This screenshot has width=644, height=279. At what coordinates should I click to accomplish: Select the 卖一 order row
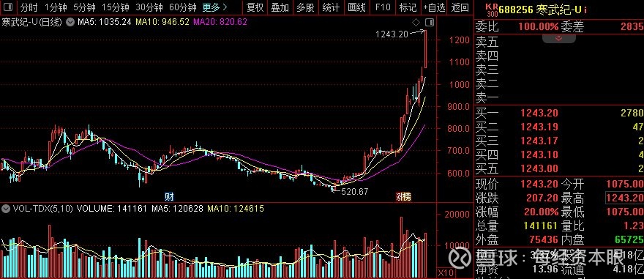click(x=558, y=98)
